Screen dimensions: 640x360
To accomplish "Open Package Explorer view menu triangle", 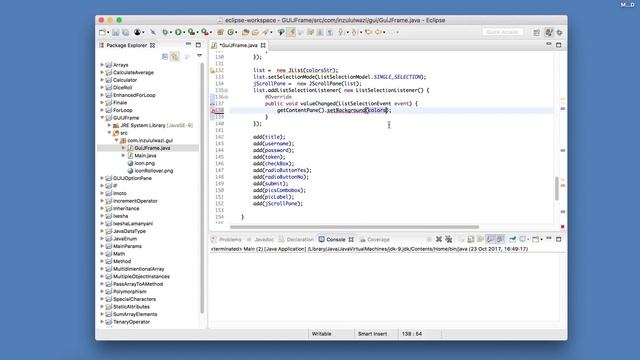I will click(x=199, y=56).
